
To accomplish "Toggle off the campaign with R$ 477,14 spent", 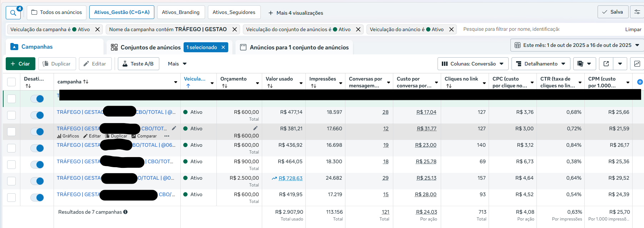I will 37,115.
